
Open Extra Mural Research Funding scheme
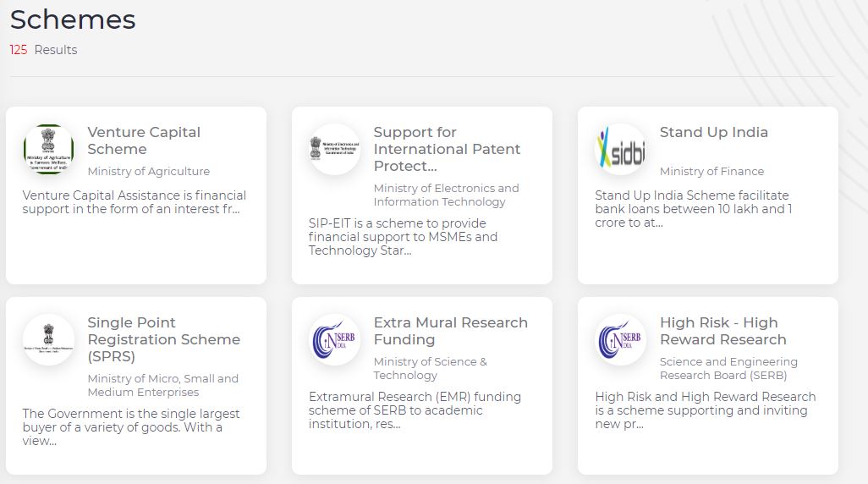[451, 331]
